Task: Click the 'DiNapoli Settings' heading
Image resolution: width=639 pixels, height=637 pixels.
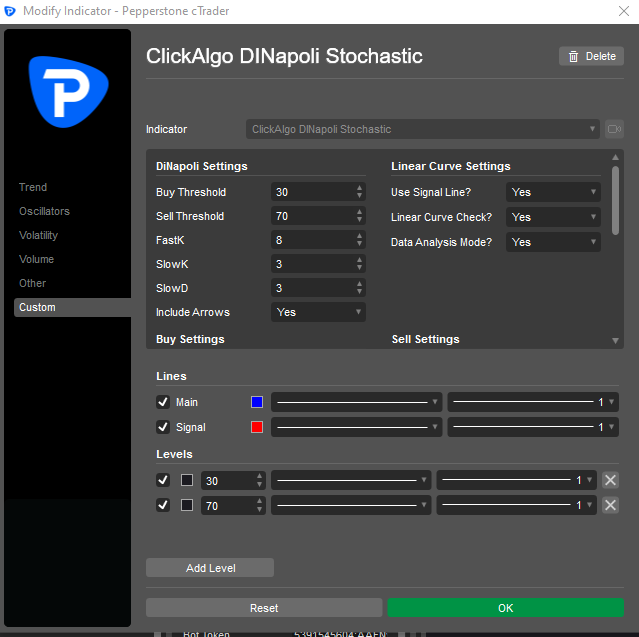Action: pos(202,166)
